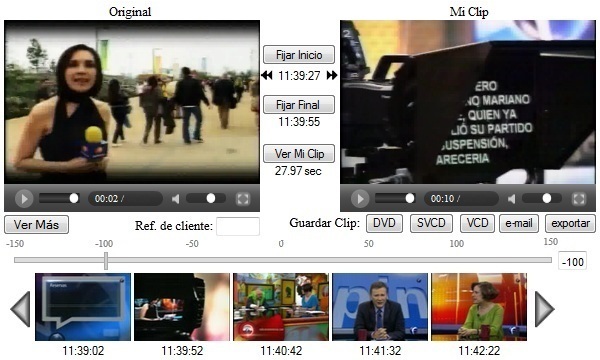Show next thumbnails with right arrow
This screenshot has width=600, height=360.
[x=544, y=309]
